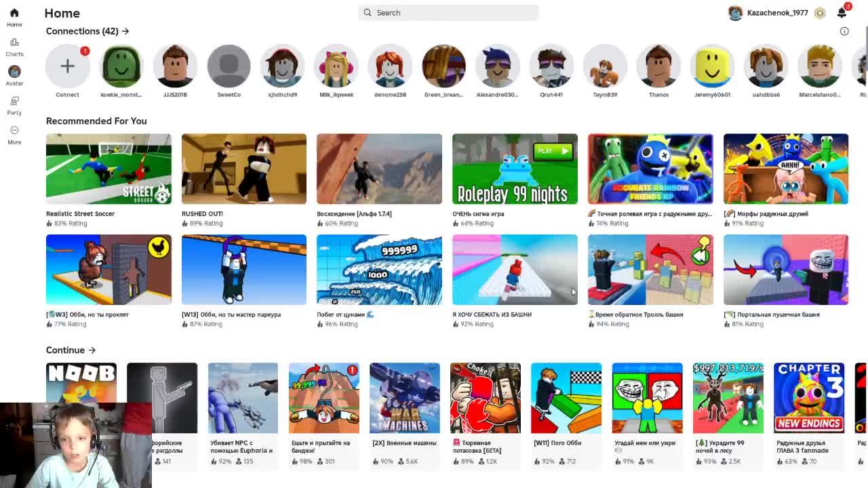The height and width of the screenshot is (488, 868).
Task: Open Угадай мем или умри thumbnail
Action: tap(648, 398)
